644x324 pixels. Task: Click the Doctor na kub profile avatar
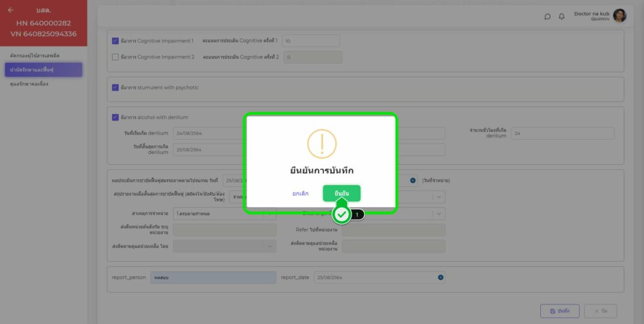click(x=619, y=16)
